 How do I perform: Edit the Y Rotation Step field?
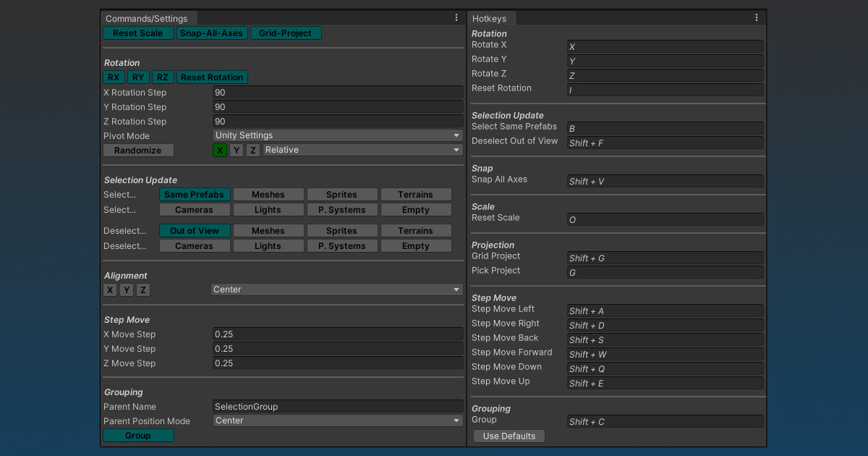(x=338, y=107)
